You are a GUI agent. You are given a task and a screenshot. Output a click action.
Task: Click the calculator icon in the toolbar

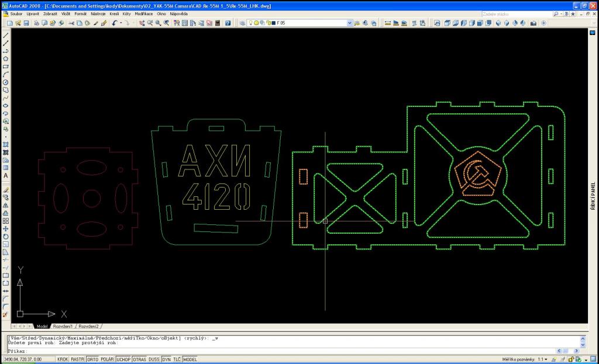(x=218, y=23)
